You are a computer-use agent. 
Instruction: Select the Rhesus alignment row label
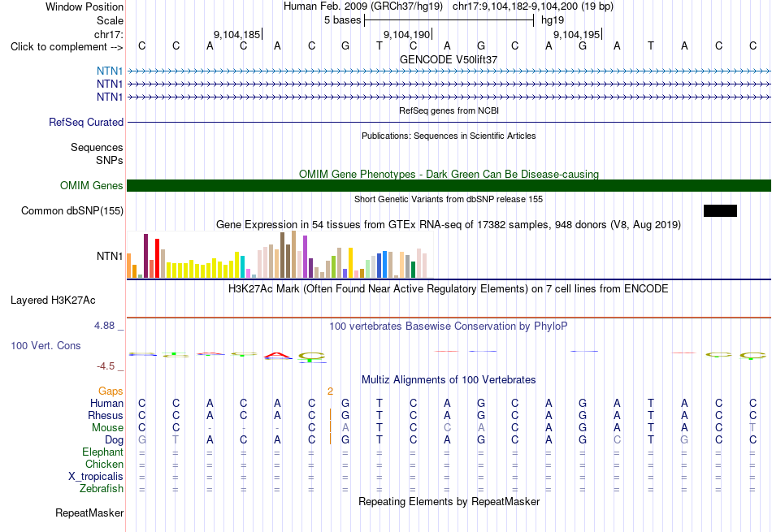(106, 415)
